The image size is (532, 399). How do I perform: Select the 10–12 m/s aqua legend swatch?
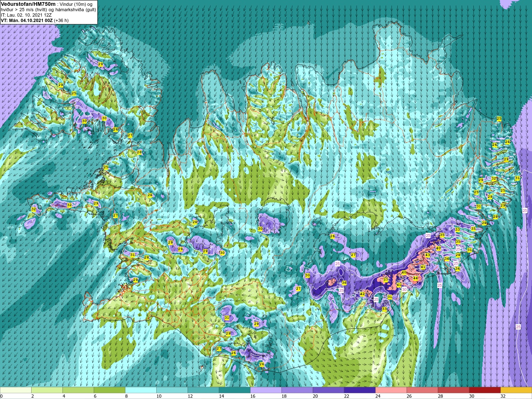(172, 390)
